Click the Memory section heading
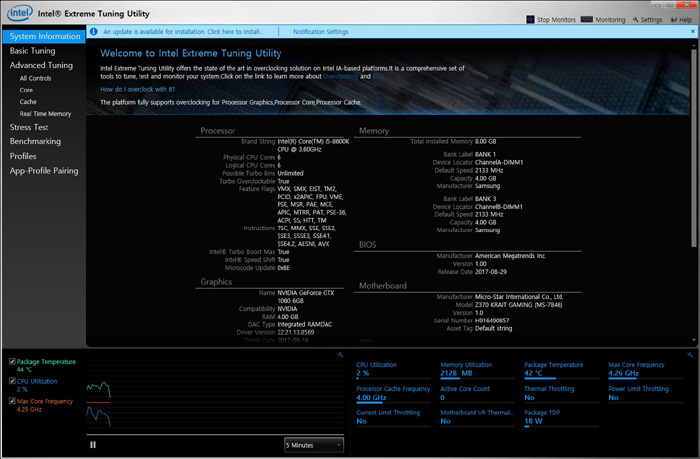The width and height of the screenshot is (700, 459). pyautogui.click(x=374, y=131)
